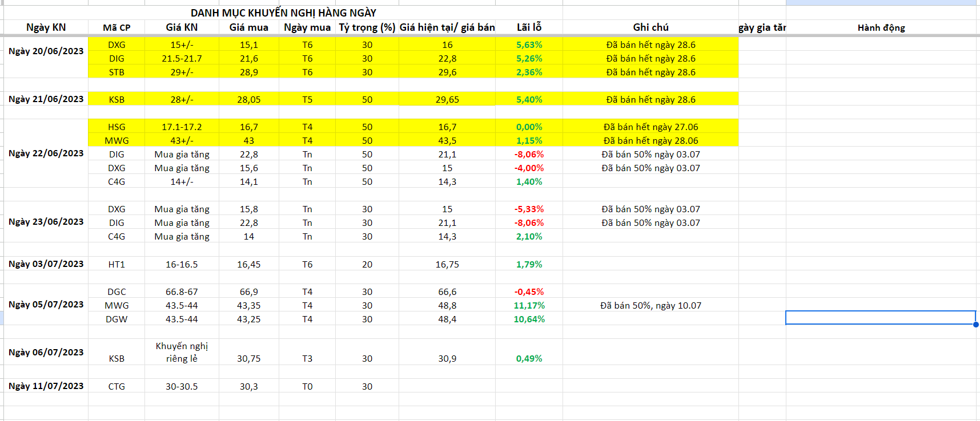The height and width of the screenshot is (421, 980).
Task: Click the date cell "Ngày 06/07/2023"
Action: point(46,353)
